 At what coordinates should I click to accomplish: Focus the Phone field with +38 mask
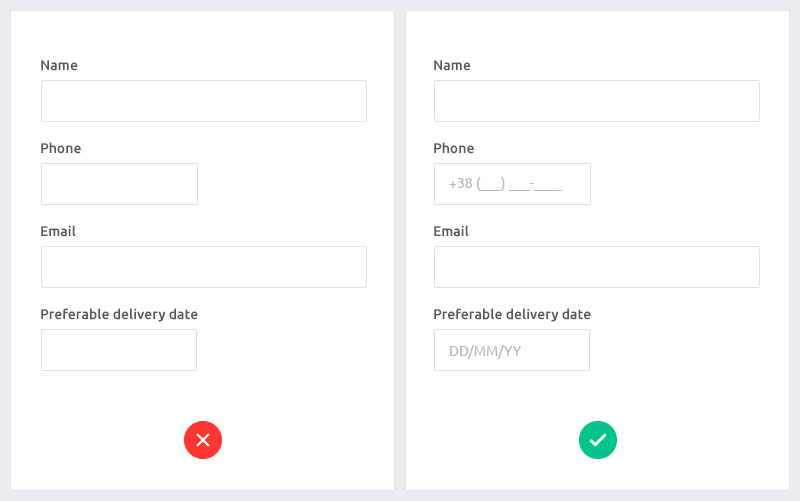[512, 184]
